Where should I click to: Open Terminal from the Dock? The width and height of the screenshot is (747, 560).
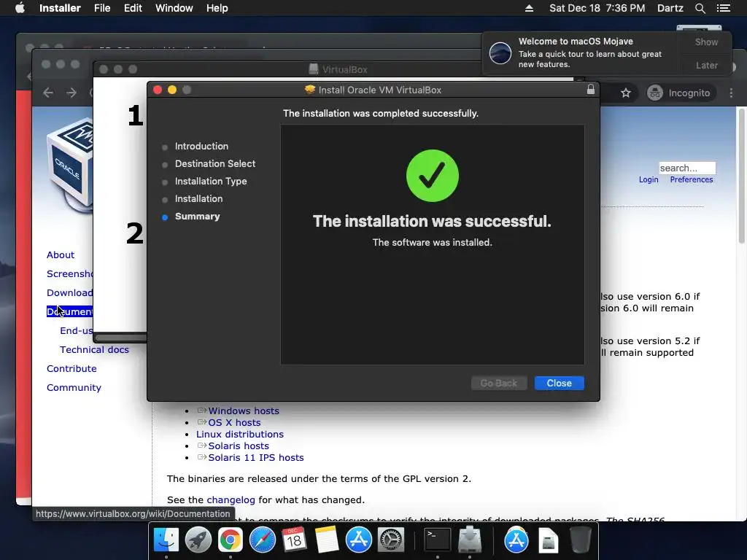pos(438,540)
